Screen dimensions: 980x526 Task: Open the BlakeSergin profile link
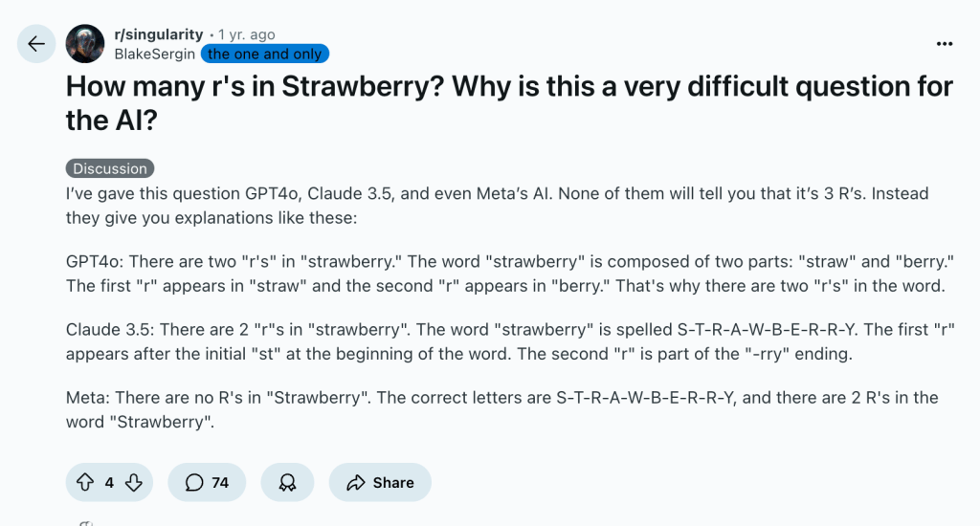click(x=154, y=54)
